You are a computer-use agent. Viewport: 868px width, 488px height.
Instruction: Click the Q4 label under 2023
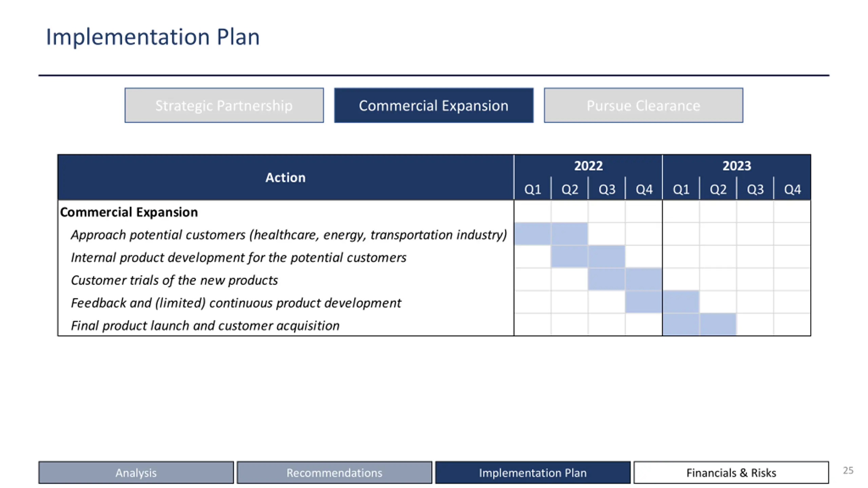792,189
